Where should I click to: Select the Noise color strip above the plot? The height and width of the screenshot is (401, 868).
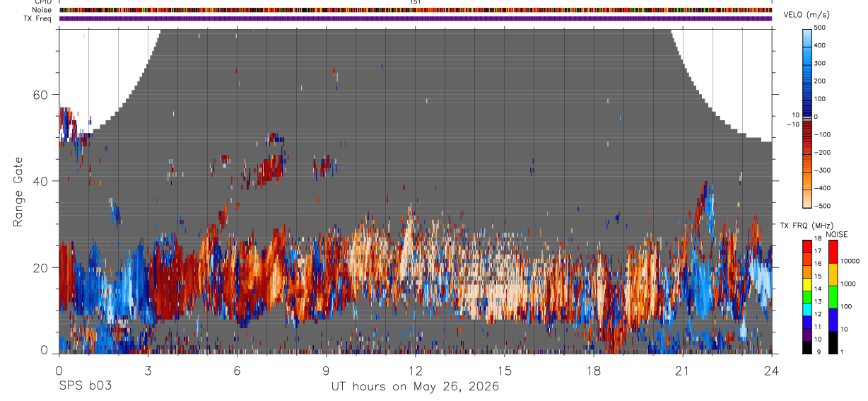[x=416, y=11]
